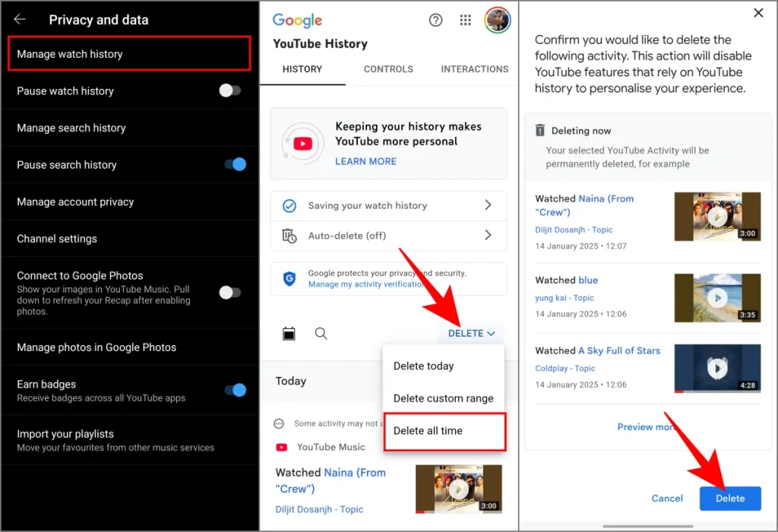Open Import your playlists
Image resolution: width=778 pixels, height=532 pixels.
pyautogui.click(x=130, y=440)
